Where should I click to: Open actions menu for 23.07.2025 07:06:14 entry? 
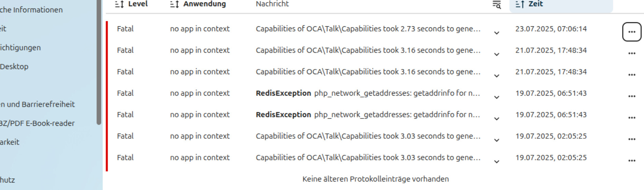[632, 32]
